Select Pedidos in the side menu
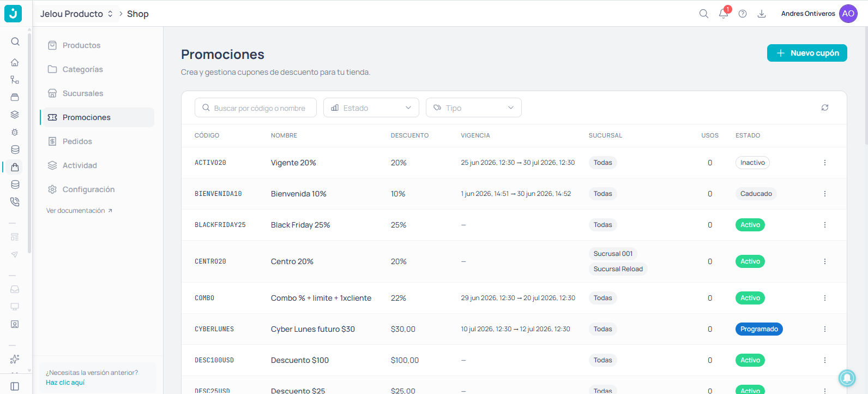The image size is (868, 394). (x=77, y=141)
